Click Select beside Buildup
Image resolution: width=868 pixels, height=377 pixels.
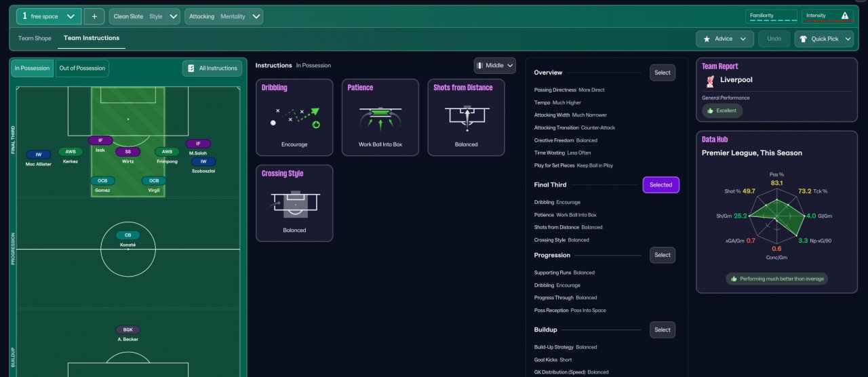click(663, 330)
